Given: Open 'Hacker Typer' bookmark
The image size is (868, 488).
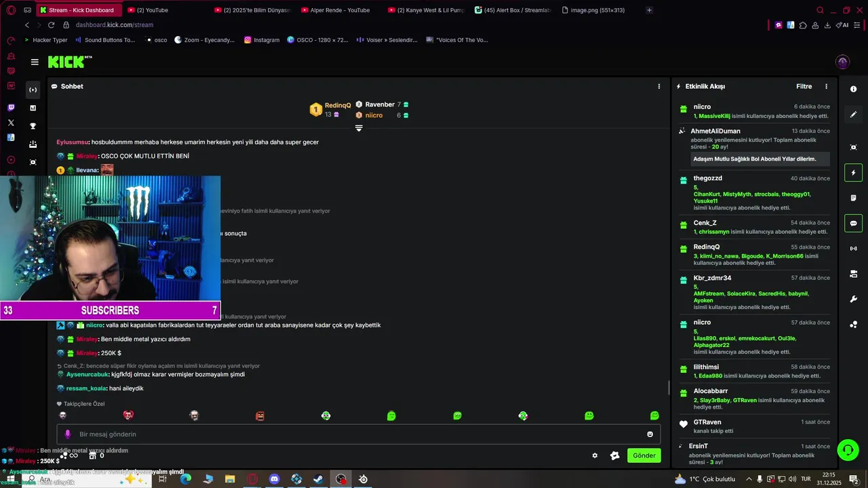Looking at the screenshot, I should coord(45,40).
